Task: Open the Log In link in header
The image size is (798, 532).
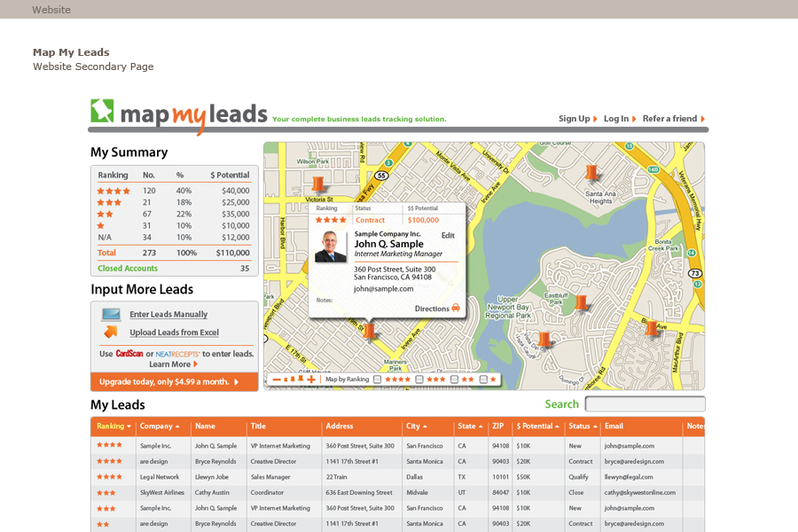Action: click(619, 119)
